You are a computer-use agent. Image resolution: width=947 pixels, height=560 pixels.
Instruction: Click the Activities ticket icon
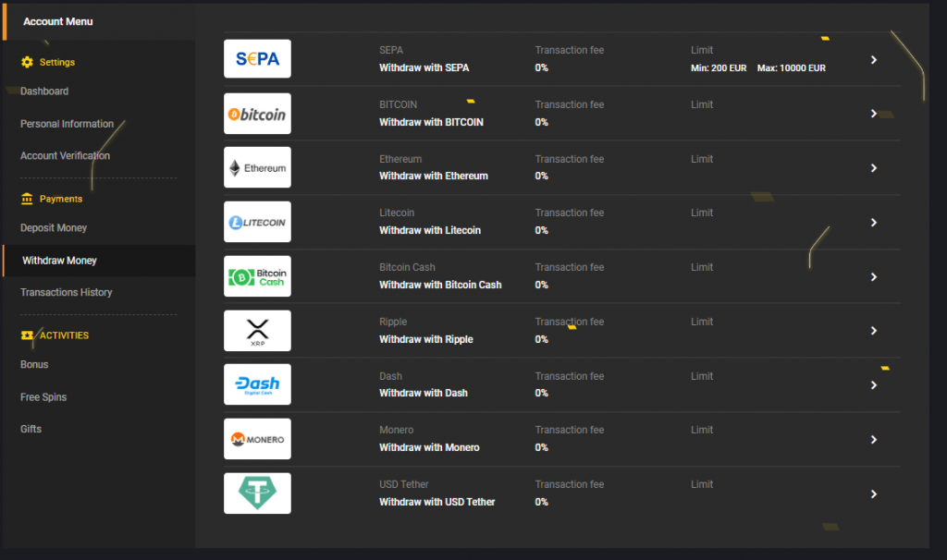(27, 335)
